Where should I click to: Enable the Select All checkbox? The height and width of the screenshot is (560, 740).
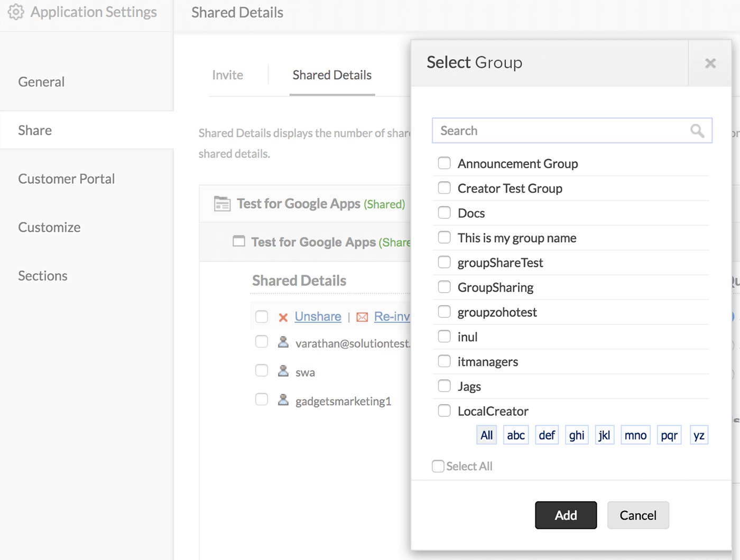tap(438, 466)
